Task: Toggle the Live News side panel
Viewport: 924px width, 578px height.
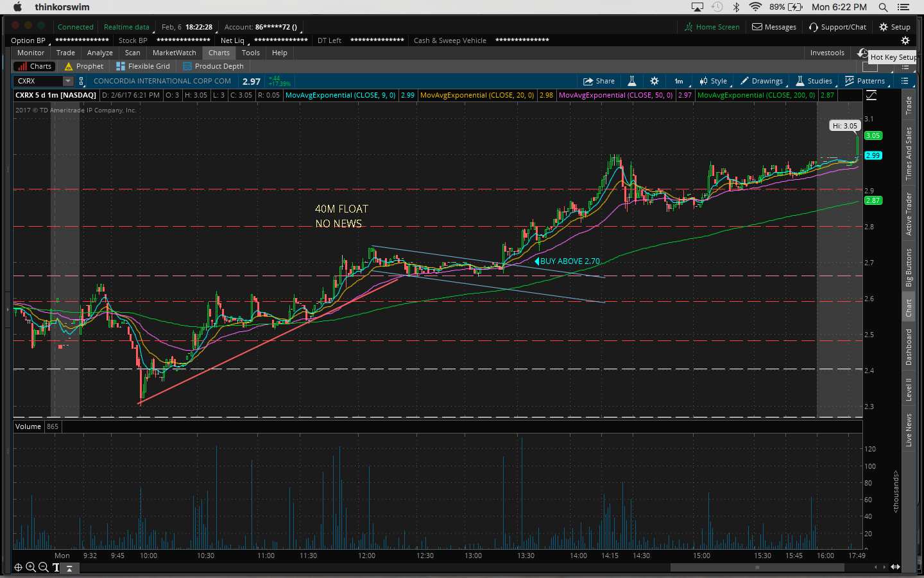Action: point(909,430)
